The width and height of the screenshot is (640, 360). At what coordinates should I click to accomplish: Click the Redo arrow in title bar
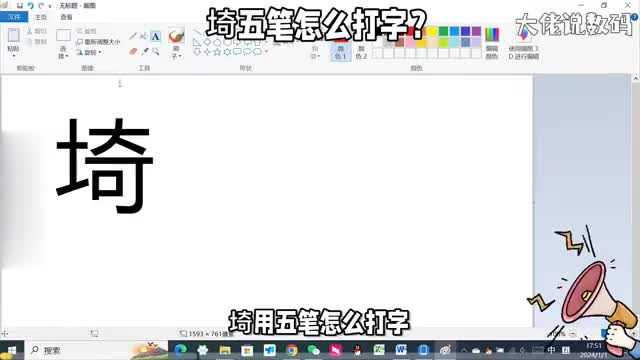(41, 6)
